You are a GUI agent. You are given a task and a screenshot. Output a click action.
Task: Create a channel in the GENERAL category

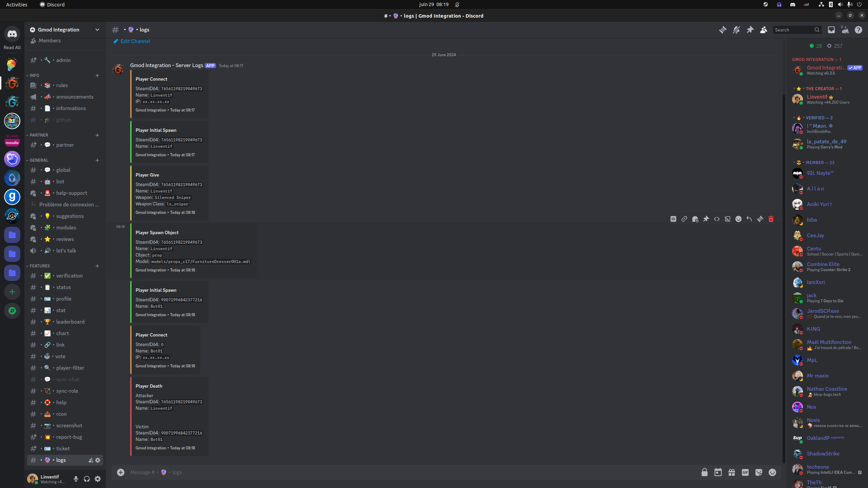click(x=97, y=160)
